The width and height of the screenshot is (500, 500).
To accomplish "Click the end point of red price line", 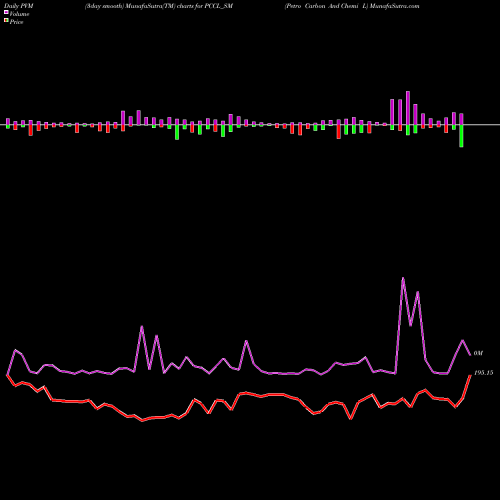I will pos(470,375).
